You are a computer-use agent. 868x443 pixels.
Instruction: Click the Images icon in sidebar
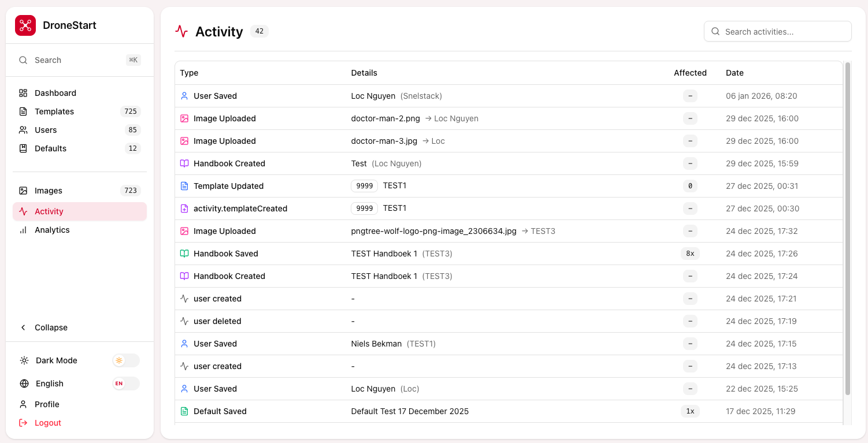(x=23, y=191)
